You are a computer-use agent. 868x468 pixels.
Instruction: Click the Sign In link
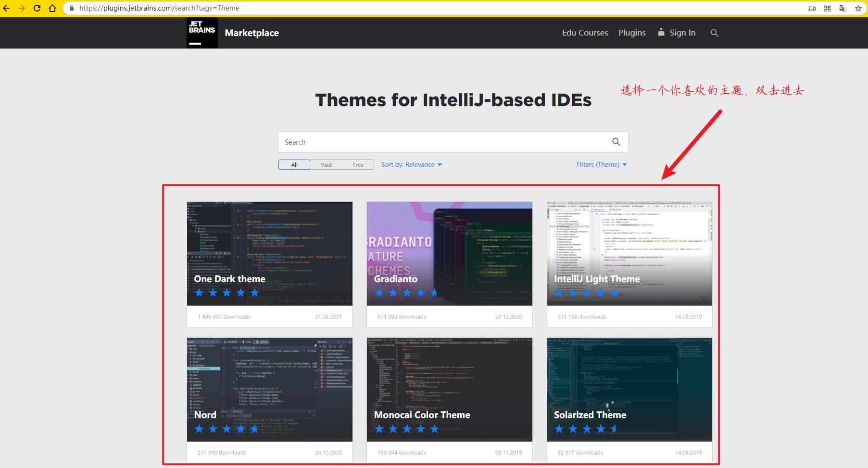(x=682, y=33)
